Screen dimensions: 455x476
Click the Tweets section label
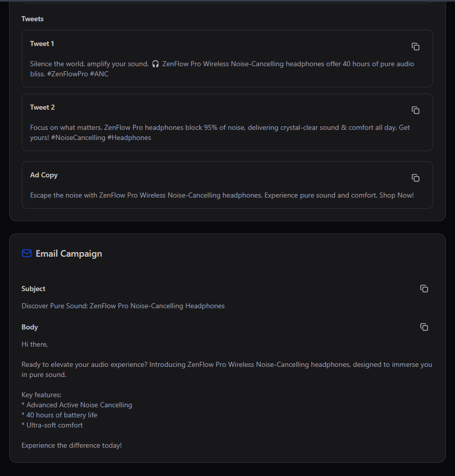tap(32, 19)
